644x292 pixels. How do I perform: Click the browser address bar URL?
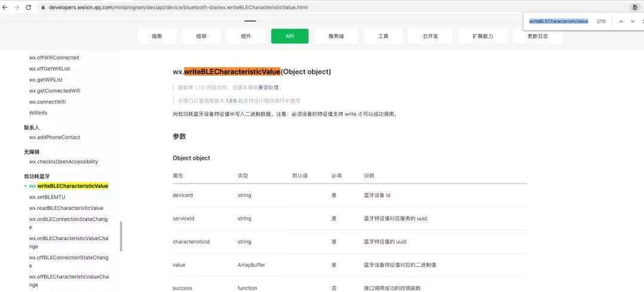click(x=178, y=7)
